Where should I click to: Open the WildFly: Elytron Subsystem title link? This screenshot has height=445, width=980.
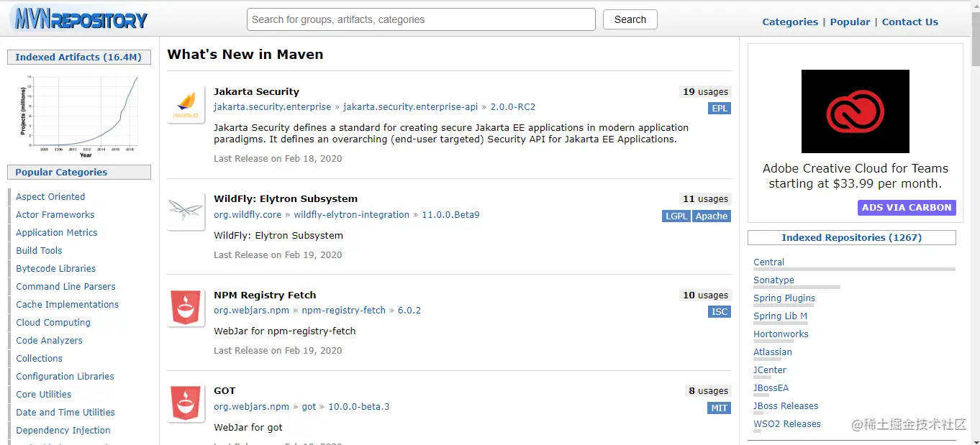coord(286,198)
